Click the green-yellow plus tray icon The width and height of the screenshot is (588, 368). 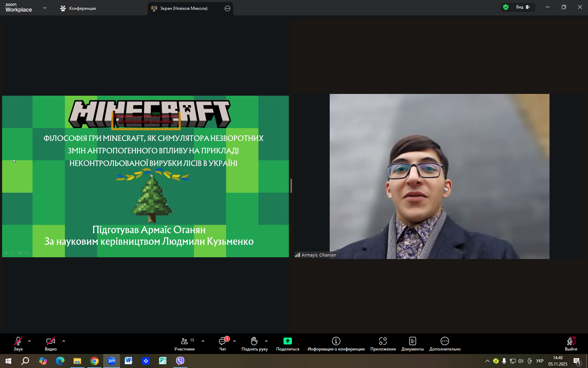coord(496,361)
